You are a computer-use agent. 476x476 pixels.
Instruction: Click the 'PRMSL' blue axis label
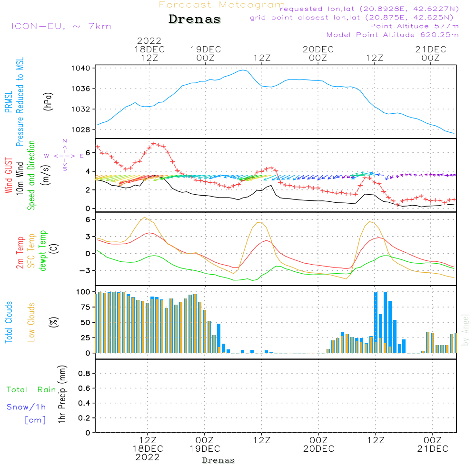[x=9, y=102]
